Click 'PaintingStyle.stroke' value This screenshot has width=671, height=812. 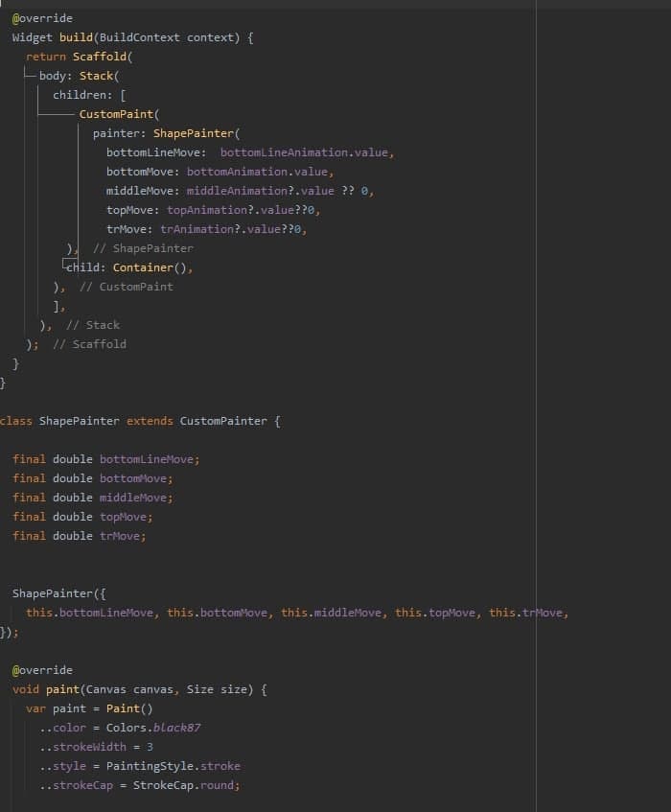point(174,765)
